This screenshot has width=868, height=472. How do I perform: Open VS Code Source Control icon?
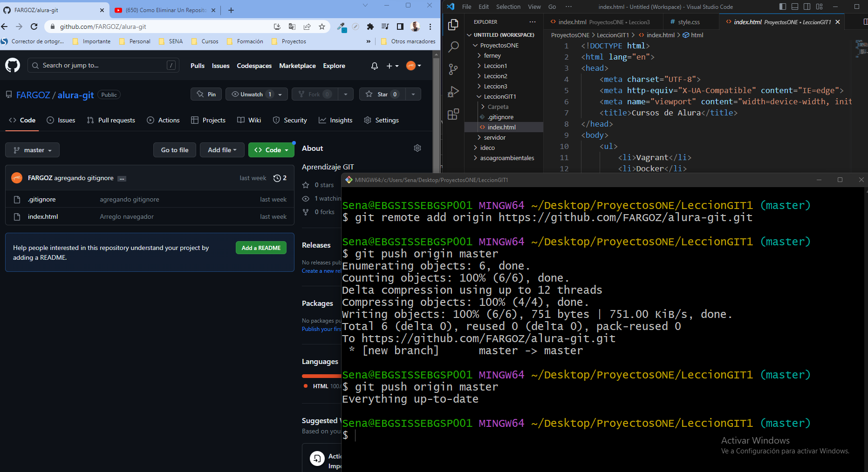click(453, 69)
